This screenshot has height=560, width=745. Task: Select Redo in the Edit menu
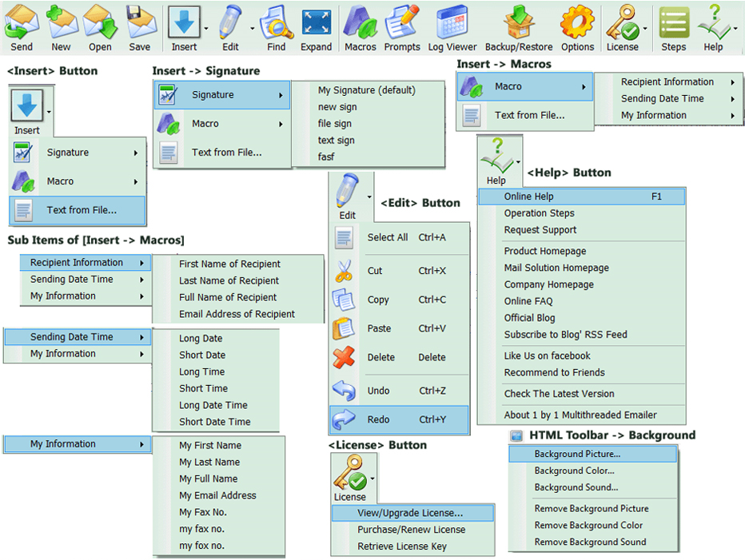click(x=378, y=419)
